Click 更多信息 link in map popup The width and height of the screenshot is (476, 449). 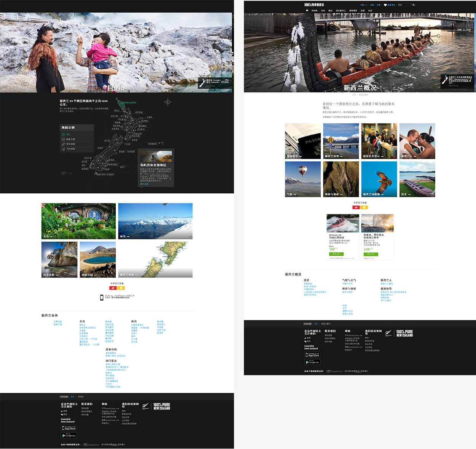click(x=144, y=184)
